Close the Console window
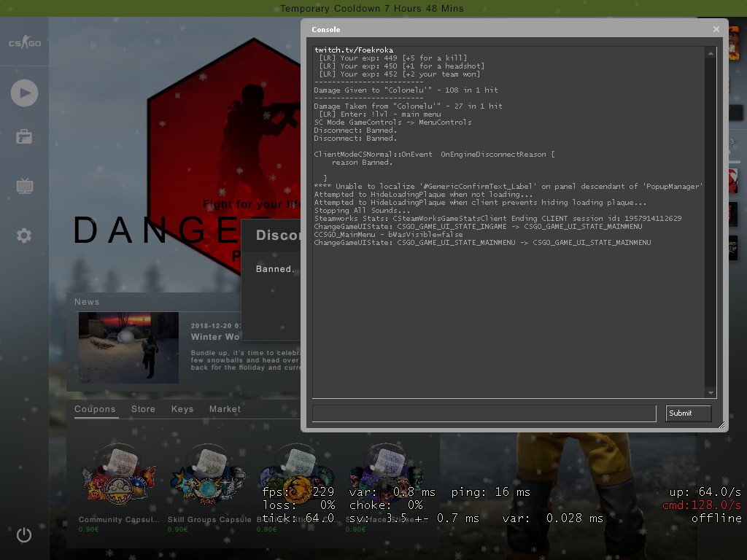 pos(716,29)
